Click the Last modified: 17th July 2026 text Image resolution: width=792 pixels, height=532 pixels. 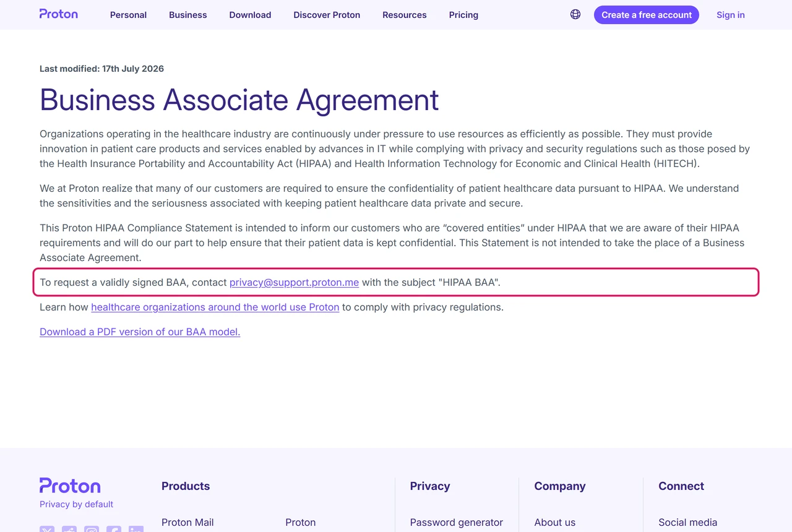click(x=101, y=69)
